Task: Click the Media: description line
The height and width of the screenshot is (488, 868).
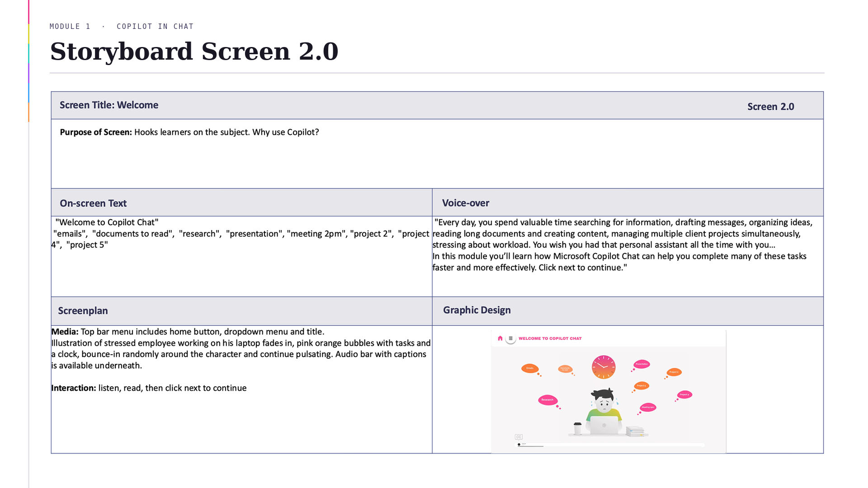Action: pyautogui.click(x=188, y=332)
